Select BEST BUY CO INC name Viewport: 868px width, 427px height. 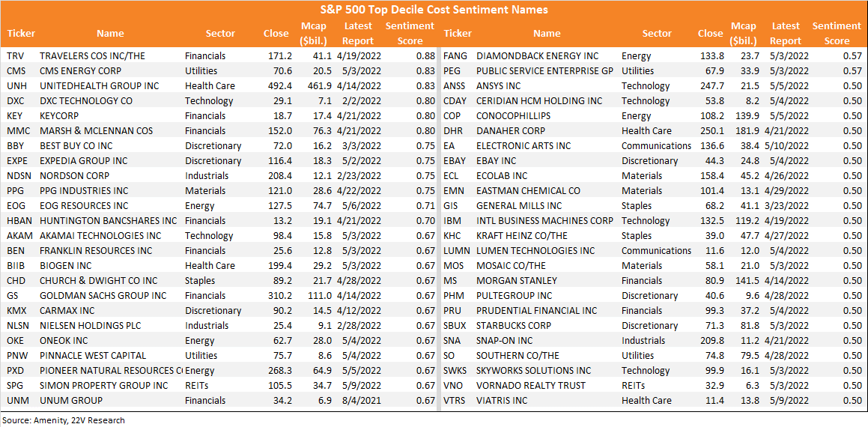(77, 145)
